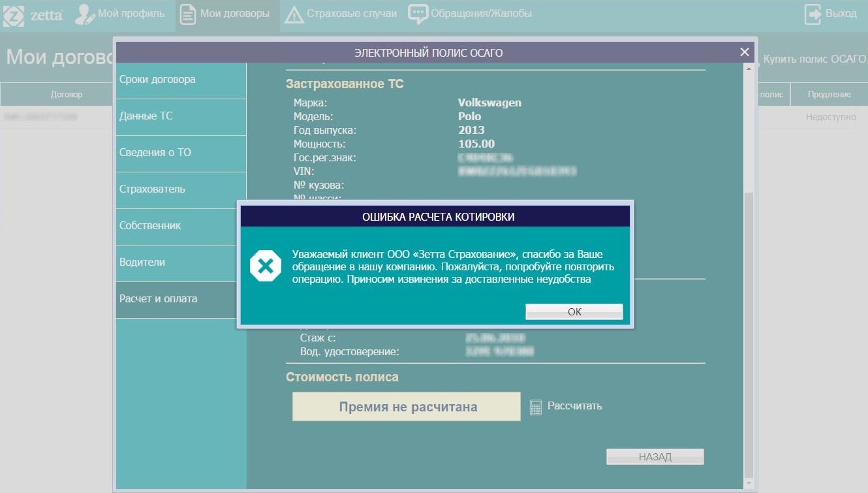
Task: Open Страховые случаи menu item
Action: pos(352,13)
